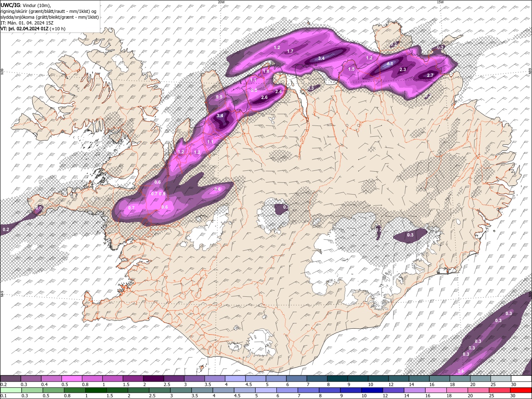This screenshot has width=532, height=399.
Task: Click the 2.7 precipitation value label
Action: coord(430,75)
